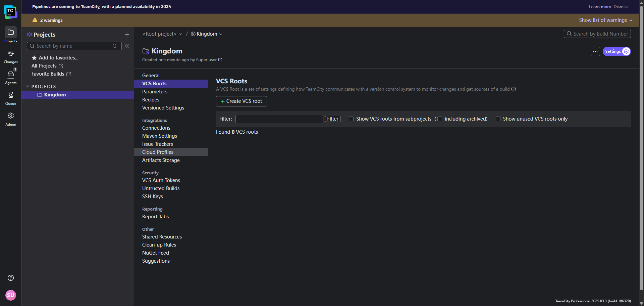The width and height of the screenshot is (644, 306).
Task: Open Untrusted Builds tab
Action: click(x=171, y=188)
